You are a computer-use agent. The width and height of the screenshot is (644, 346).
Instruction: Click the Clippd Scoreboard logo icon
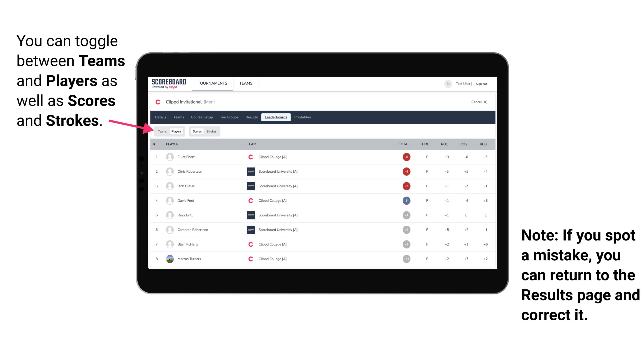[167, 84]
